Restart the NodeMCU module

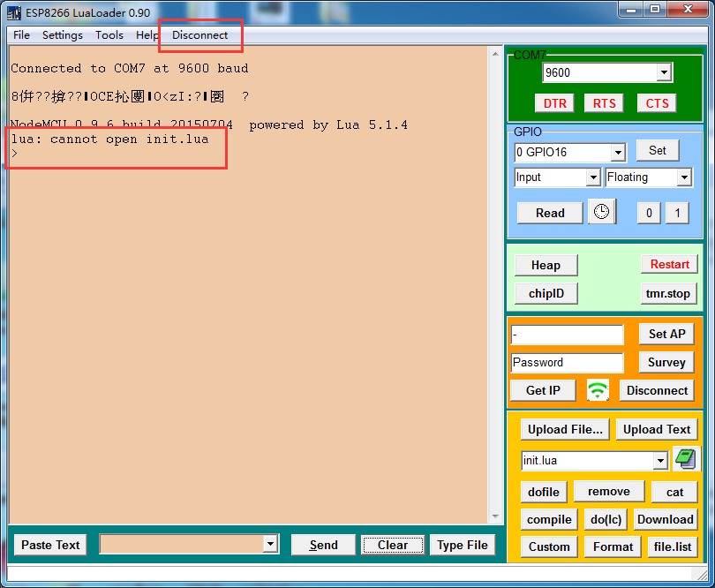[669, 264]
